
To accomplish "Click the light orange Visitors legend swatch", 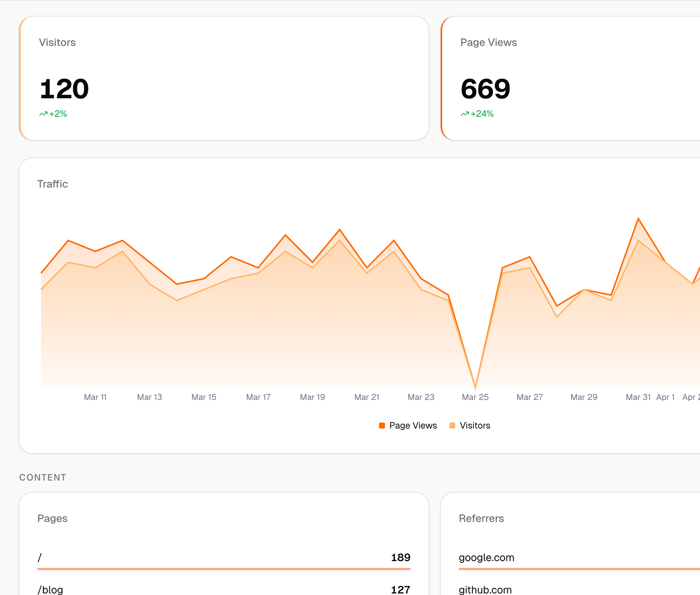I will click(452, 426).
